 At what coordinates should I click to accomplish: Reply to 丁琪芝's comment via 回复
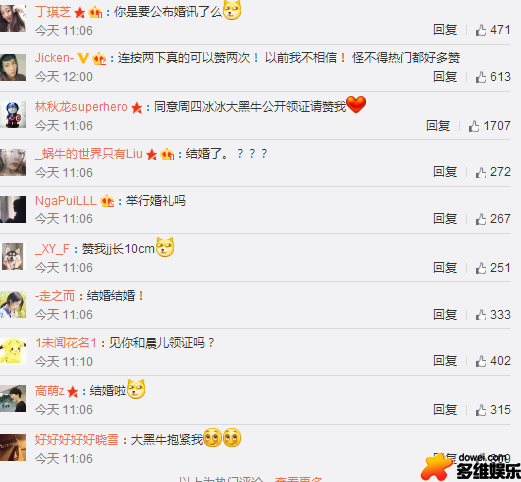(x=445, y=30)
